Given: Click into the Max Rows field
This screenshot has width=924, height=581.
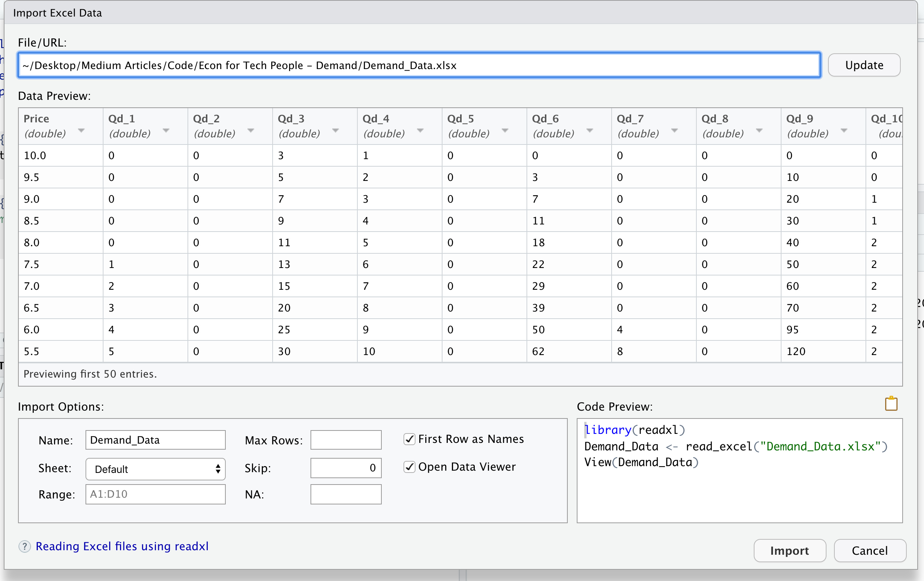Looking at the screenshot, I should (346, 440).
